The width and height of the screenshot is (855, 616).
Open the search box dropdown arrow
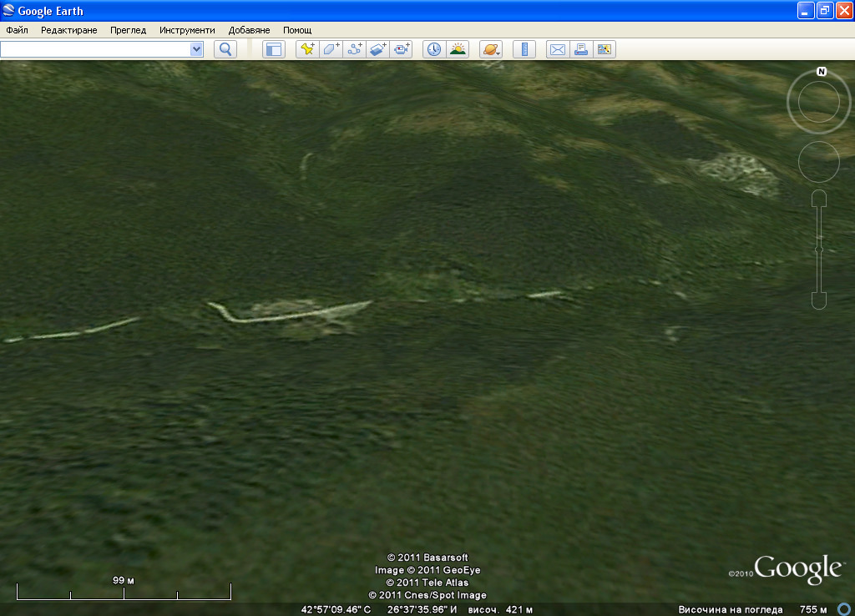click(196, 49)
